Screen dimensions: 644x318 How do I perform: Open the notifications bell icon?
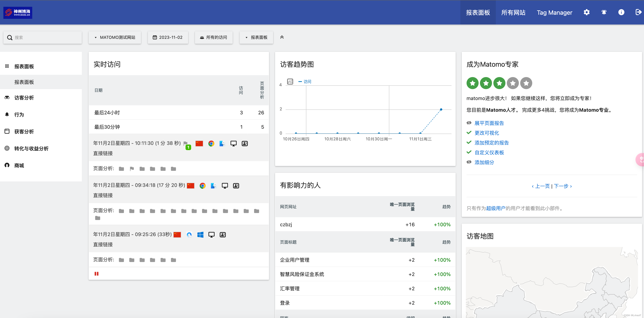(604, 12)
